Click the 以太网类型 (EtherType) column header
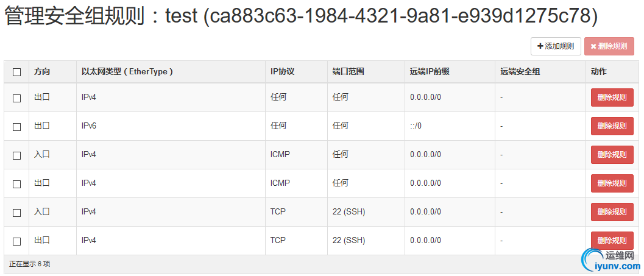Viewport: 644px width, 276px height. [127, 71]
